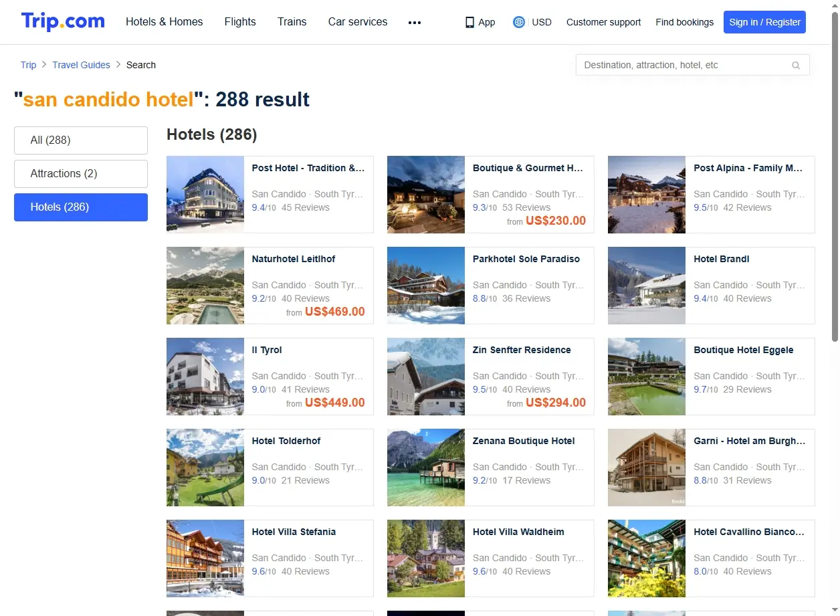Click Hotel Cavallino Bianco thumbnail

(x=647, y=558)
